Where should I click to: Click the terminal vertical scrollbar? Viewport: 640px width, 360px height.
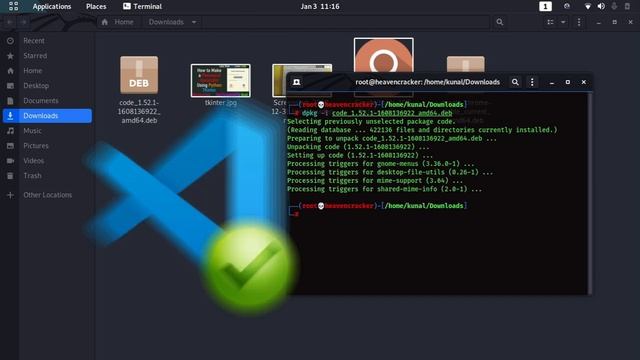tap(590, 193)
